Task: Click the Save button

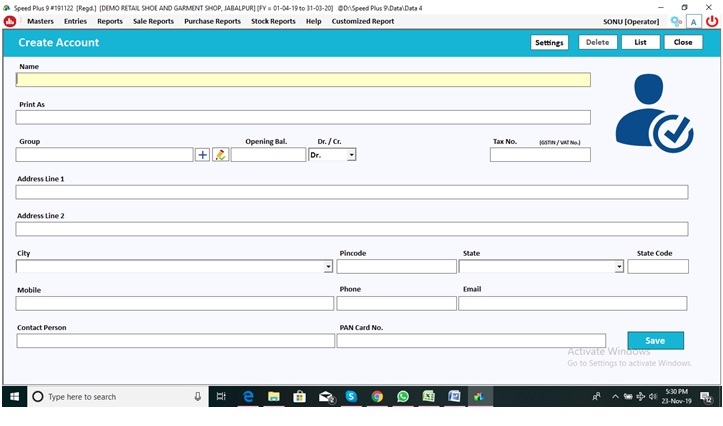Action: coord(655,340)
